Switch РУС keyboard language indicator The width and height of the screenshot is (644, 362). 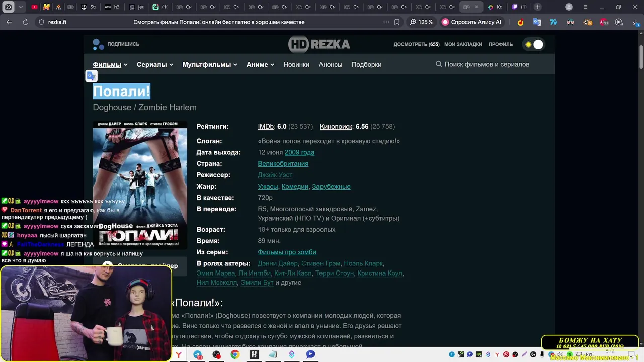[590, 354]
